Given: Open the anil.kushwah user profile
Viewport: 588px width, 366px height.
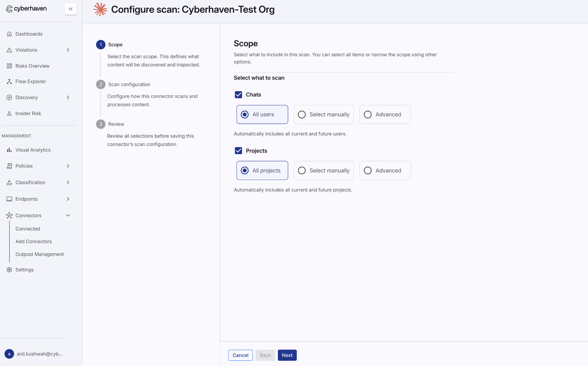Looking at the screenshot, I should [x=34, y=354].
